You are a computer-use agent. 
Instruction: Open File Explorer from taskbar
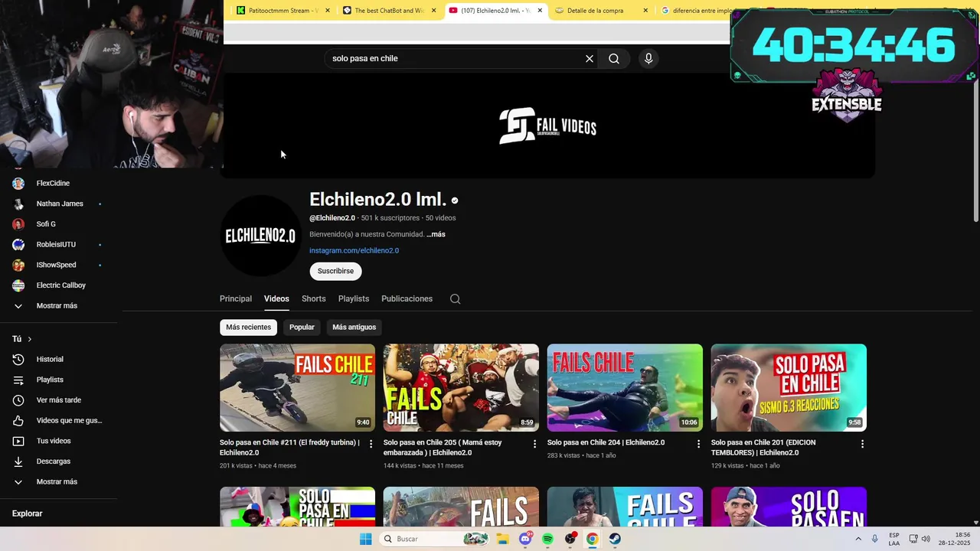coord(503,539)
